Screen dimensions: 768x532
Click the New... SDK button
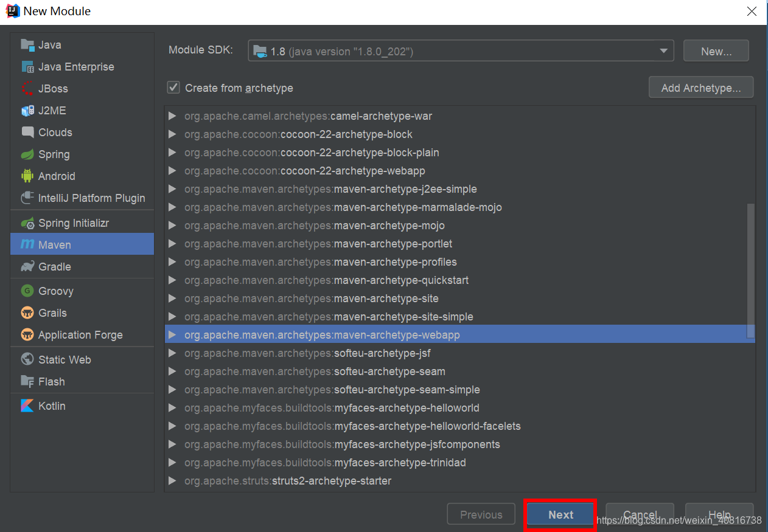pos(716,52)
